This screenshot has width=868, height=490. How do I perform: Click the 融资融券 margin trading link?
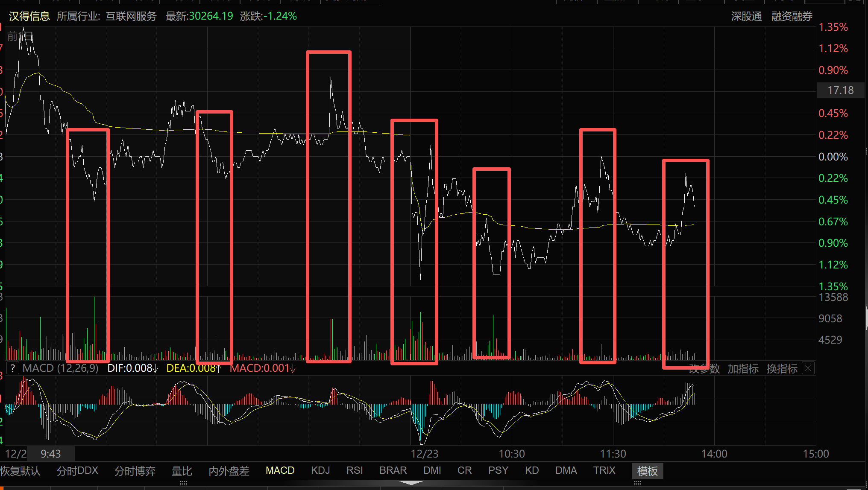tap(792, 16)
